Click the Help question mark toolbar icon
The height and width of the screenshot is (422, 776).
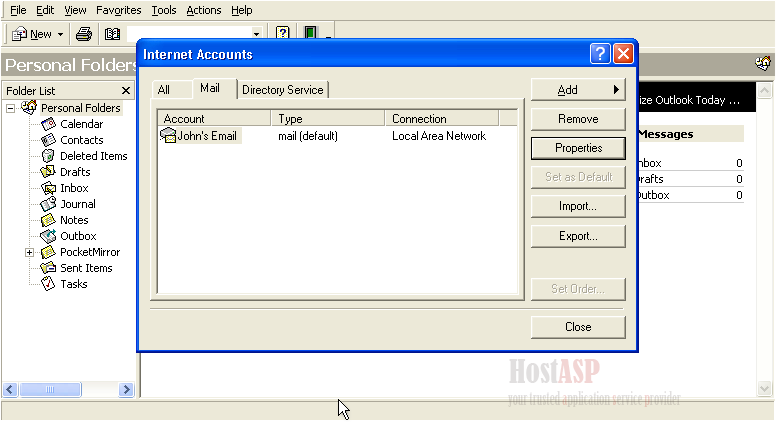pos(283,33)
